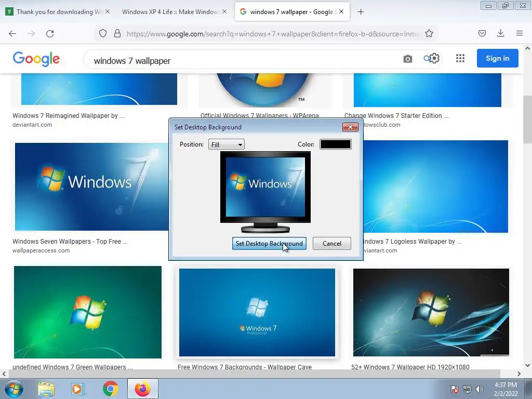The width and height of the screenshot is (532, 399).
Task: Pick a color from the black Color swatch
Action: [335, 144]
